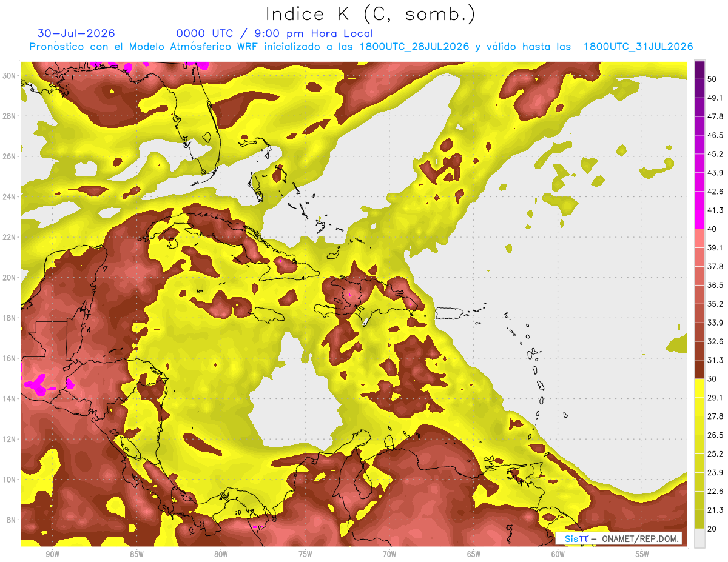Click the "0000 UTC / 9:00 pm Hora Local" text
Image resolution: width=728 pixels, height=562 pixels.
point(275,33)
